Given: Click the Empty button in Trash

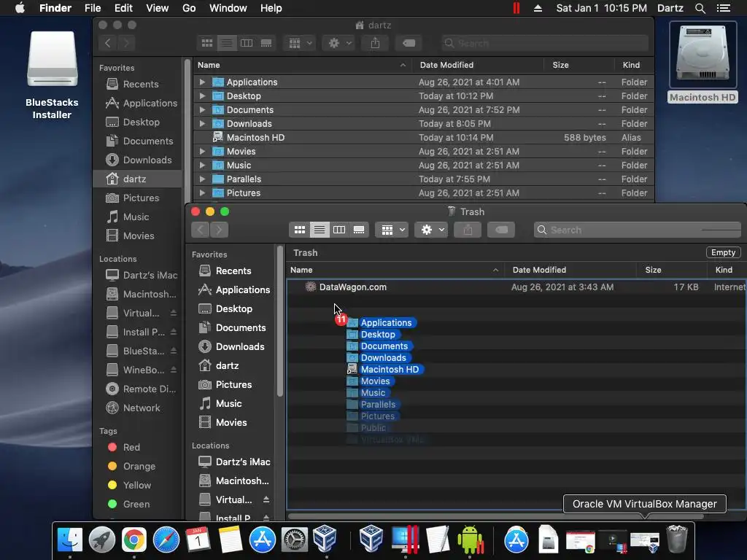Looking at the screenshot, I should pos(723,252).
